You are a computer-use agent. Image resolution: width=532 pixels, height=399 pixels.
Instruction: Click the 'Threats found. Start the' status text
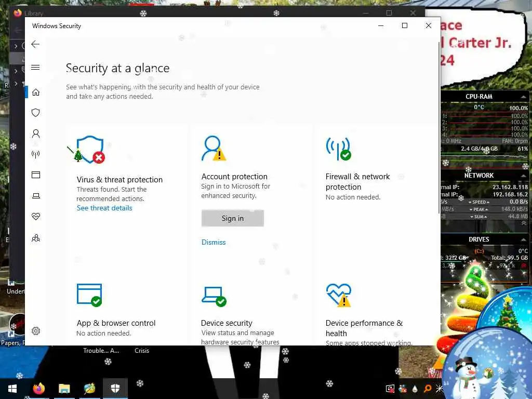point(112,189)
